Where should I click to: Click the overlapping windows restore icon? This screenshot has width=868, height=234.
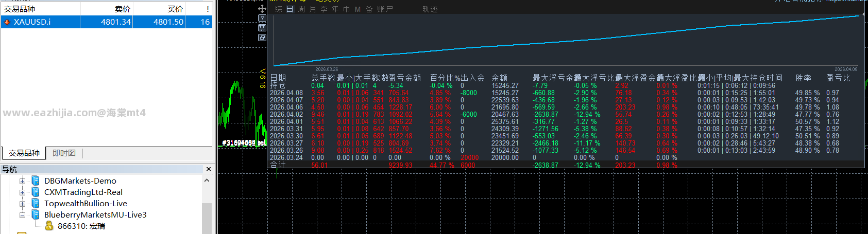pos(262,38)
